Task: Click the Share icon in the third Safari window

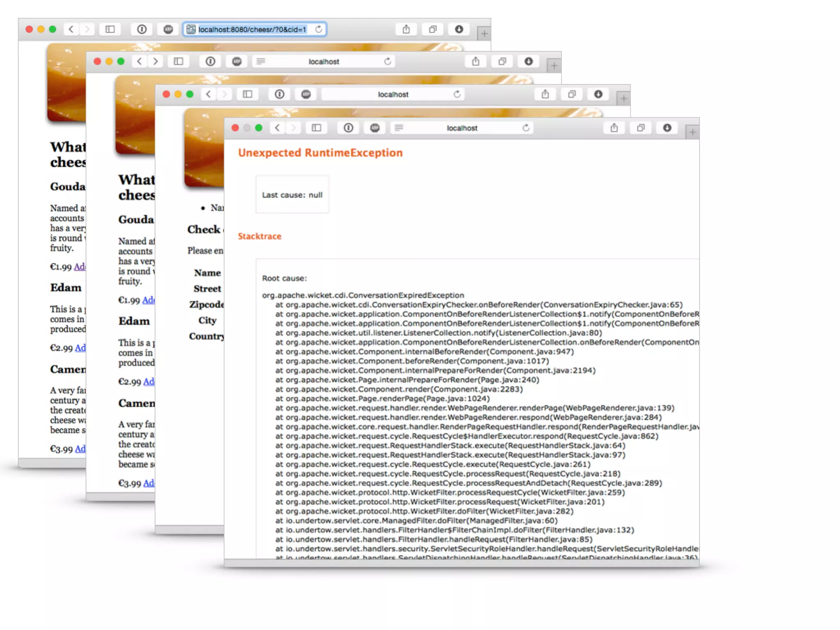Action: 545,94
